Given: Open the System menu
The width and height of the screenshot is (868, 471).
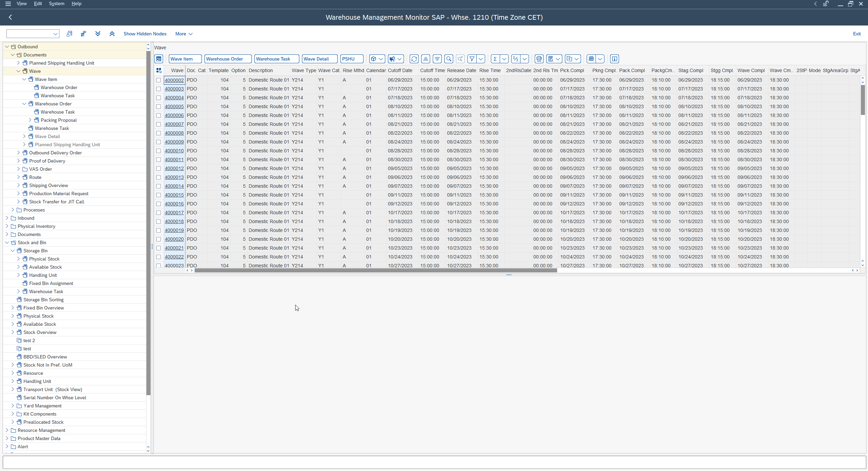Looking at the screenshot, I should click(x=56, y=4).
